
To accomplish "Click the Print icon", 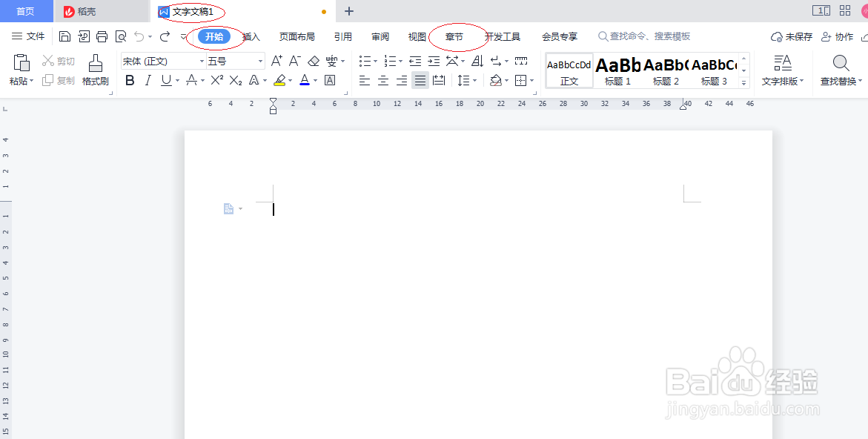I will coord(102,36).
